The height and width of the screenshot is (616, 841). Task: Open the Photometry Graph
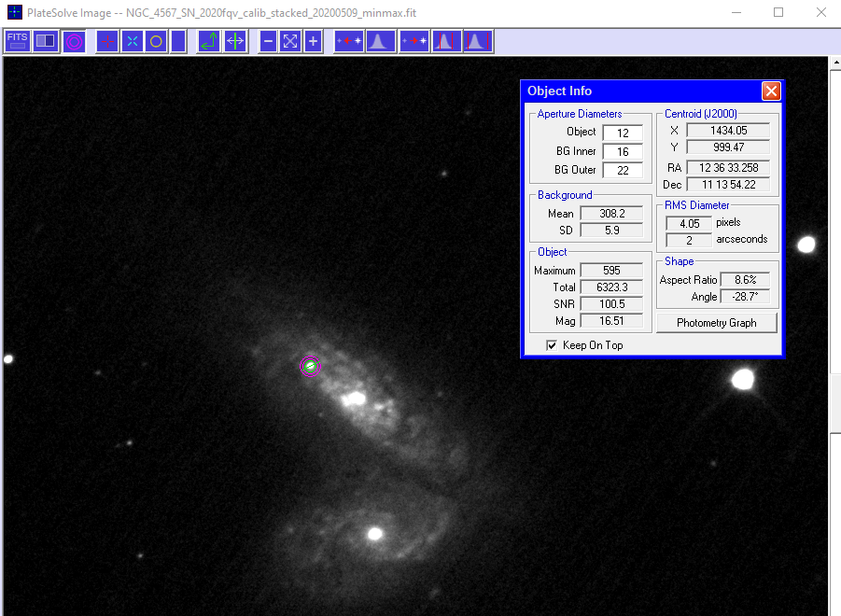[x=717, y=323]
